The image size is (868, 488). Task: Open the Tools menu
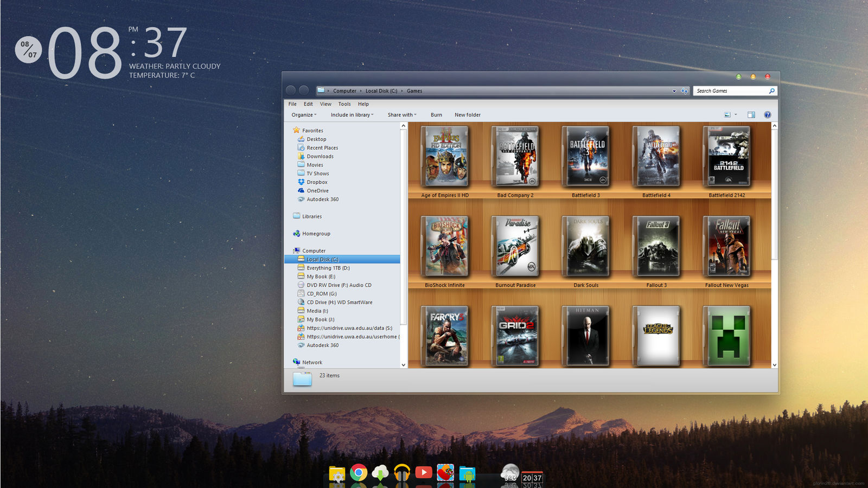pos(344,104)
